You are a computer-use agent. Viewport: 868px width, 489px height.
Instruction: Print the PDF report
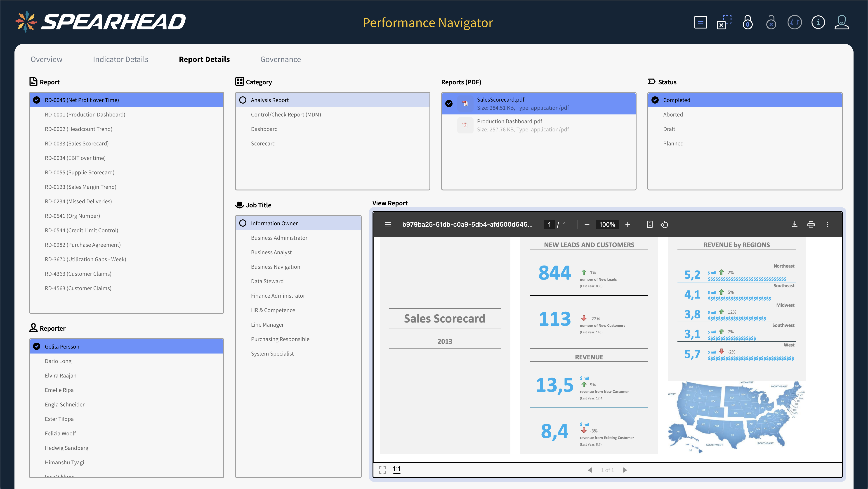click(811, 224)
